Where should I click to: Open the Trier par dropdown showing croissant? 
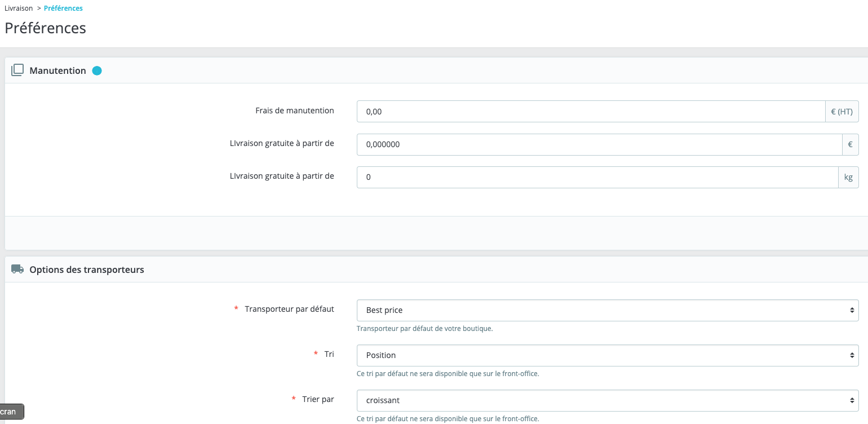click(607, 400)
